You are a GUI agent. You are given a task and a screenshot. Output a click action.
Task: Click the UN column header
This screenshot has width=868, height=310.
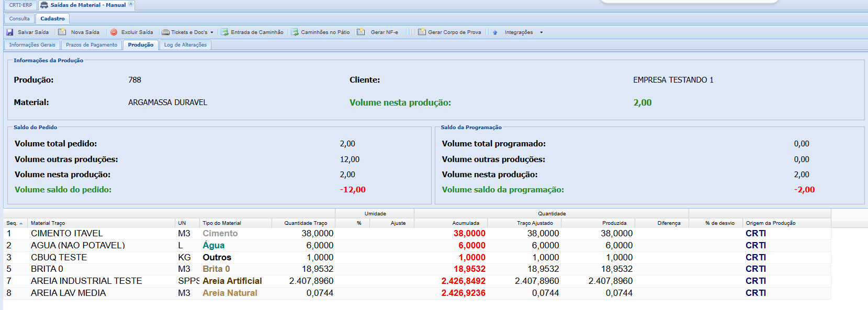click(x=187, y=223)
